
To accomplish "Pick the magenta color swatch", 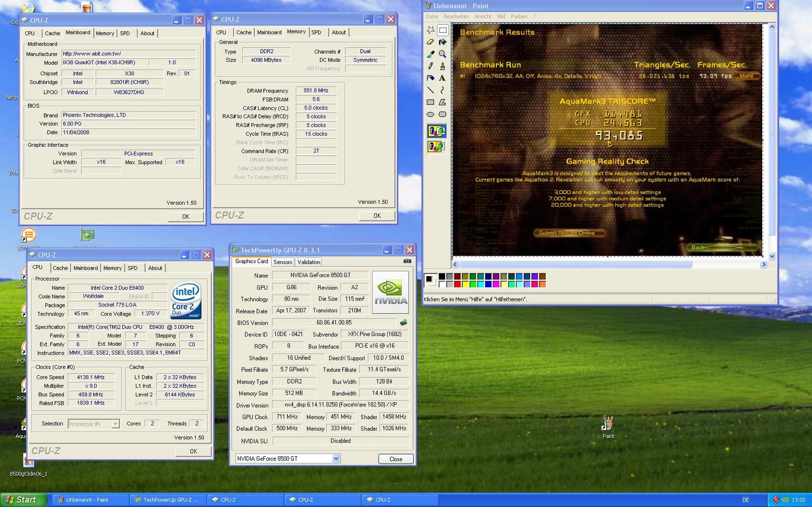I will (496, 284).
